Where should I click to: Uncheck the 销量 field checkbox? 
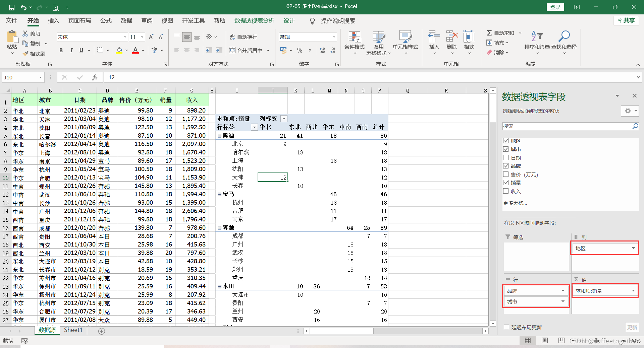click(x=506, y=183)
